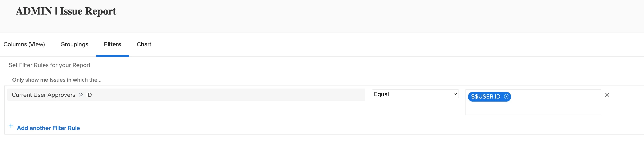The width and height of the screenshot is (644, 148).
Task: Select the Filters tab
Action: 113,44
